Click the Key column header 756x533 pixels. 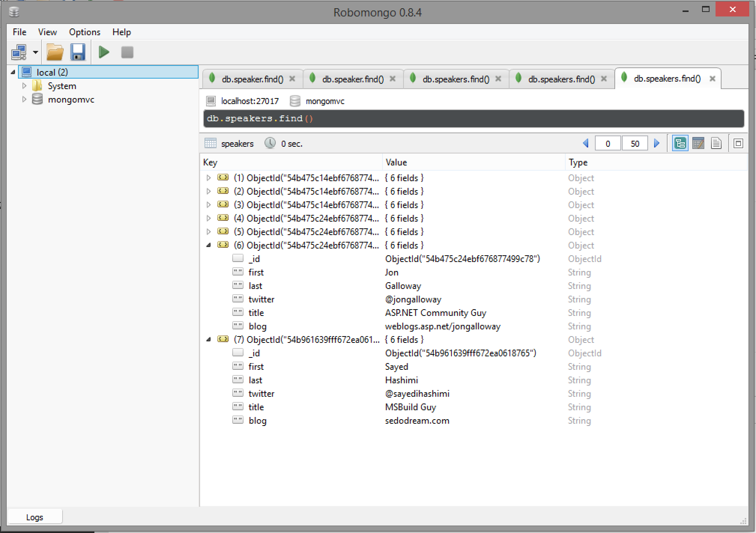click(x=291, y=162)
